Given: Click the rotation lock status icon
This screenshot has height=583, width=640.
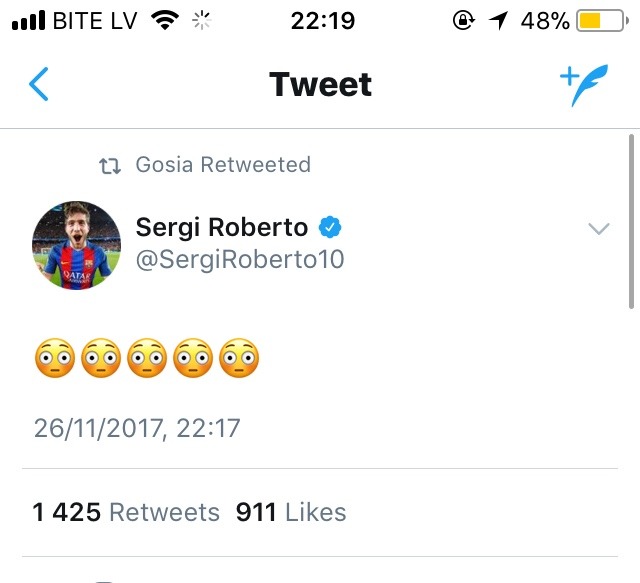Looking at the screenshot, I should tap(463, 21).
